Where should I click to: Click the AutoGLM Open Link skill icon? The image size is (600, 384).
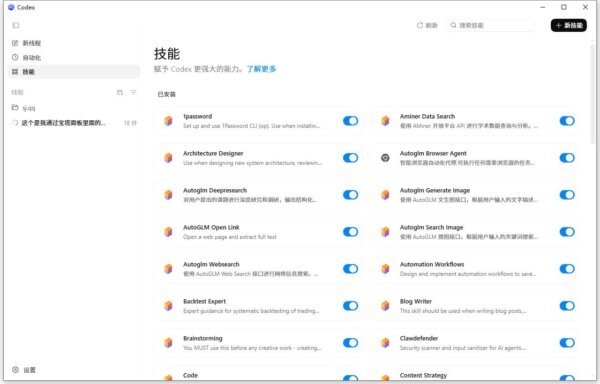(x=168, y=232)
